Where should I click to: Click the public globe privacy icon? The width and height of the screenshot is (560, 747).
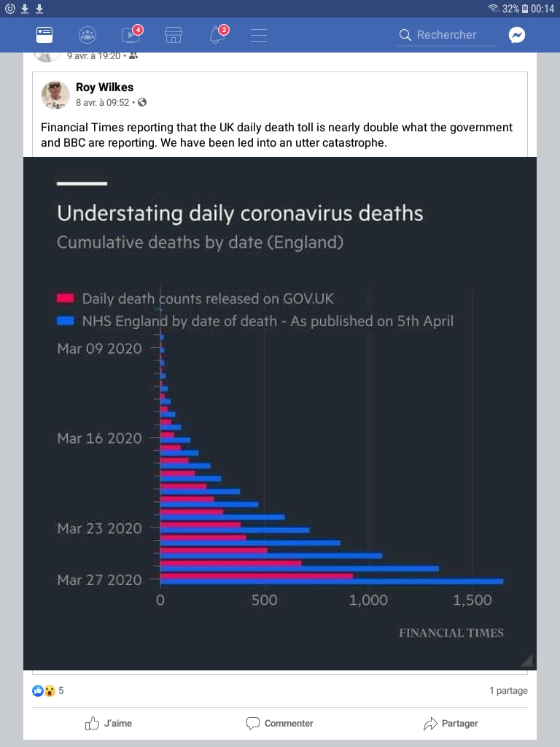142,103
